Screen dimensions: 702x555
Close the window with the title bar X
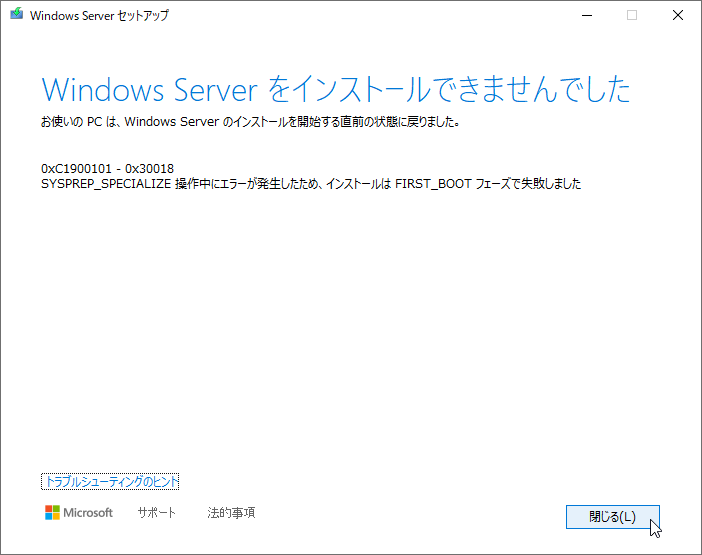pyautogui.click(x=678, y=16)
